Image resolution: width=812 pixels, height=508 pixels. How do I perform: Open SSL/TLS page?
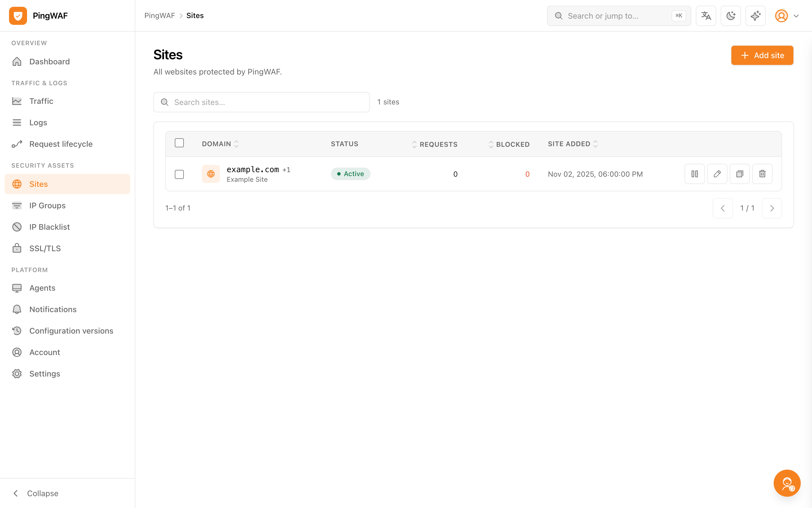click(x=67, y=248)
